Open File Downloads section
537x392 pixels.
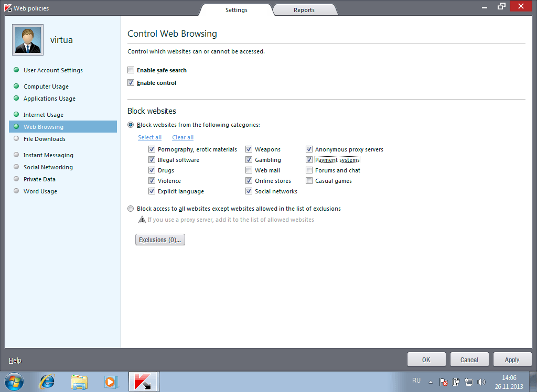[x=44, y=139]
